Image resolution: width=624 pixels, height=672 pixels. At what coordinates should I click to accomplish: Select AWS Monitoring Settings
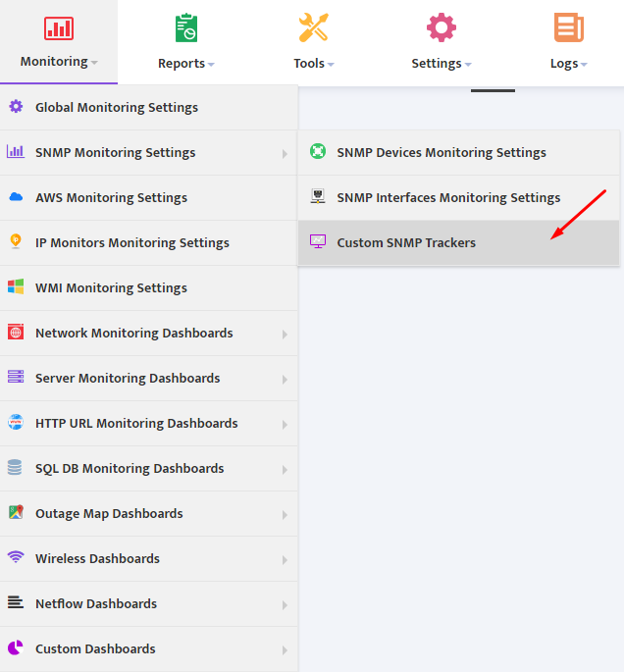(x=149, y=197)
